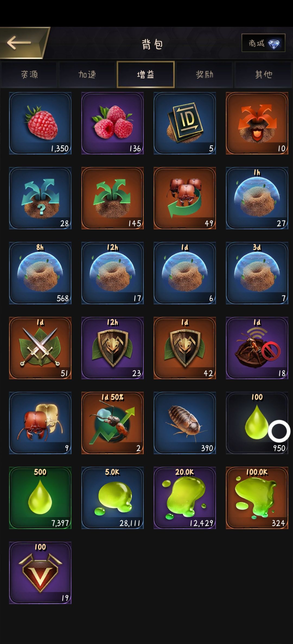
Task: Select the 1d anti-scout ant item
Action: click(257, 348)
